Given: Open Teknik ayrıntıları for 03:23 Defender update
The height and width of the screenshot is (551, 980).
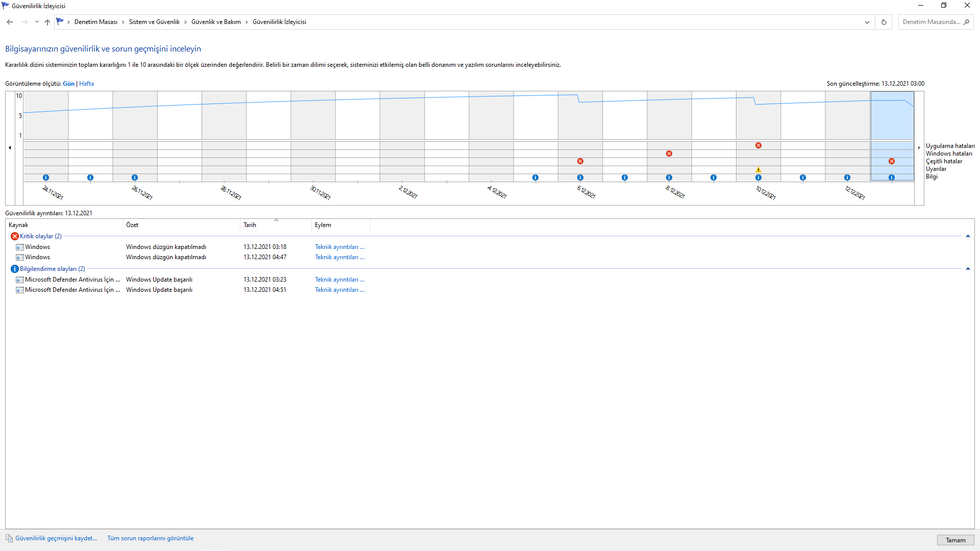Looking at the screenshot, I should coord(339,280).
